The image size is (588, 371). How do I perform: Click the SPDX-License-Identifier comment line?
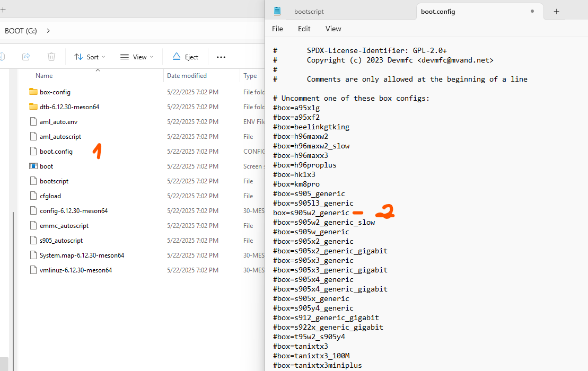(360, 50)
